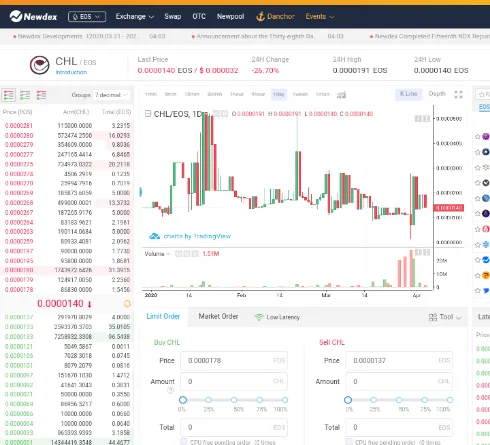Switch chart to Depth view
This screenshot has width=490, height=445.
tap(437, 94)
